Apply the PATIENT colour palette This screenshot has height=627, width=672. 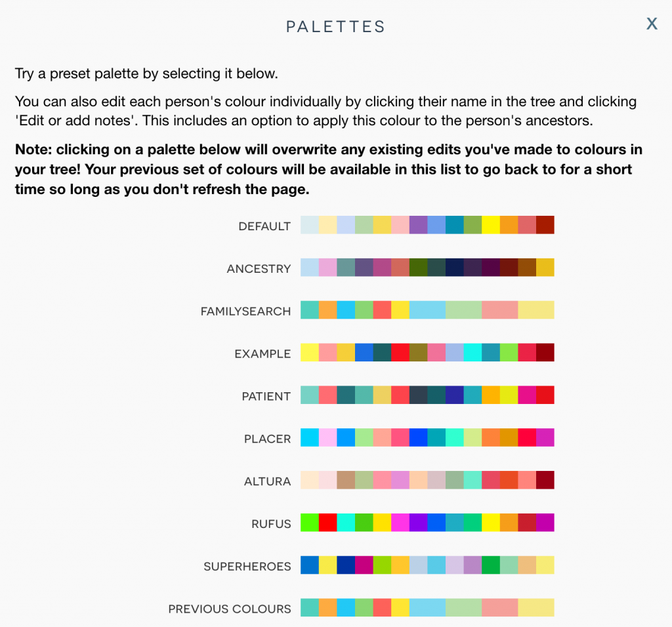(x=427, y=395)
